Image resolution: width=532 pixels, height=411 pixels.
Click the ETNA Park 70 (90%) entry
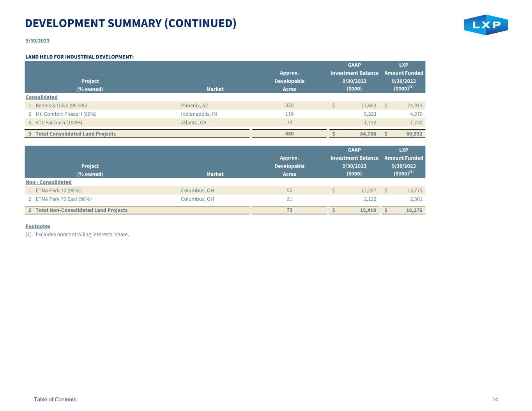[x=58, y=191]
